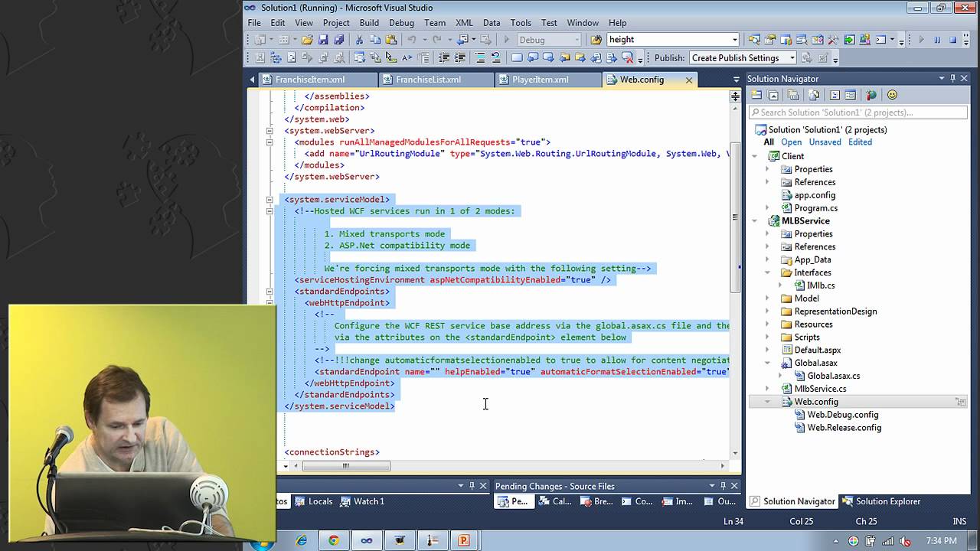
Task: Filter the solution by Edited files
Action: coord(860,142)
